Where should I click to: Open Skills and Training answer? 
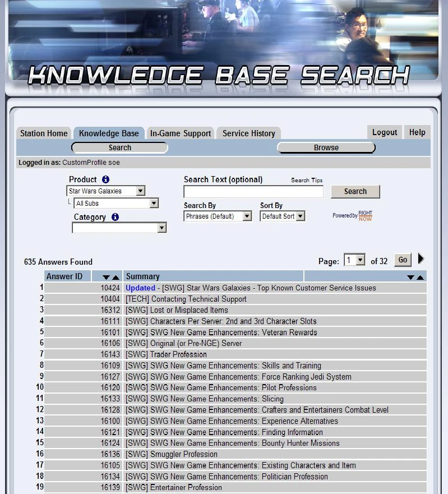click(223, 366)
